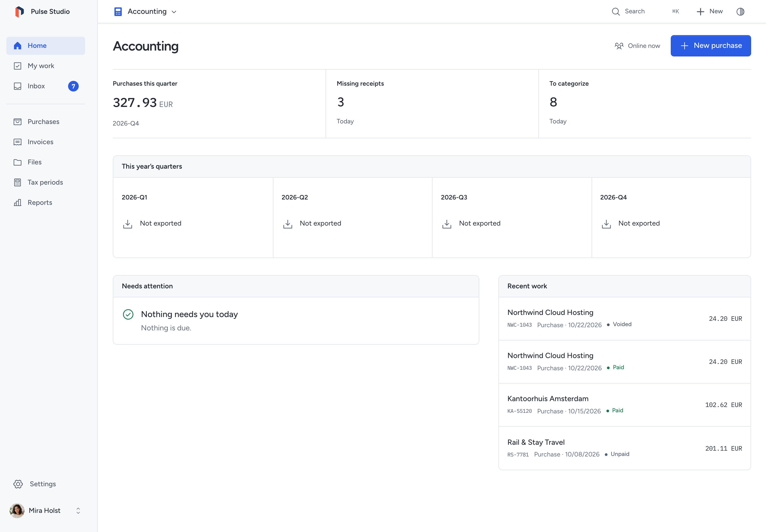Click the My work checkbox icon

coord(18,66)
